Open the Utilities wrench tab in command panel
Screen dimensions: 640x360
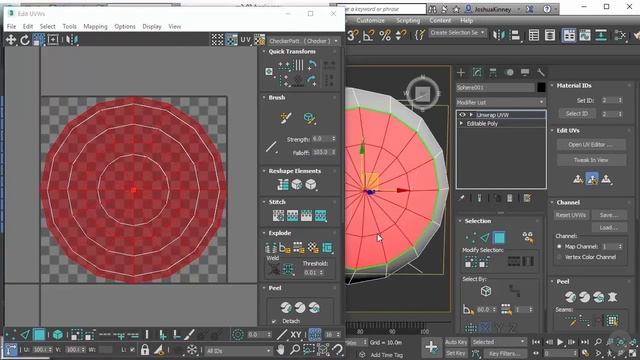(541, 73)
